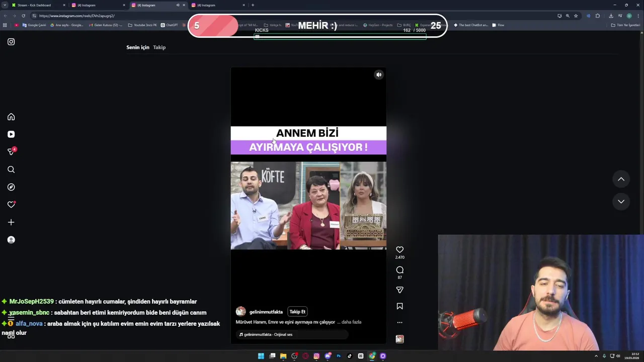Open gelinimmutfakta profile picture
The image size is (644, 362).
[x=240, y=312]
